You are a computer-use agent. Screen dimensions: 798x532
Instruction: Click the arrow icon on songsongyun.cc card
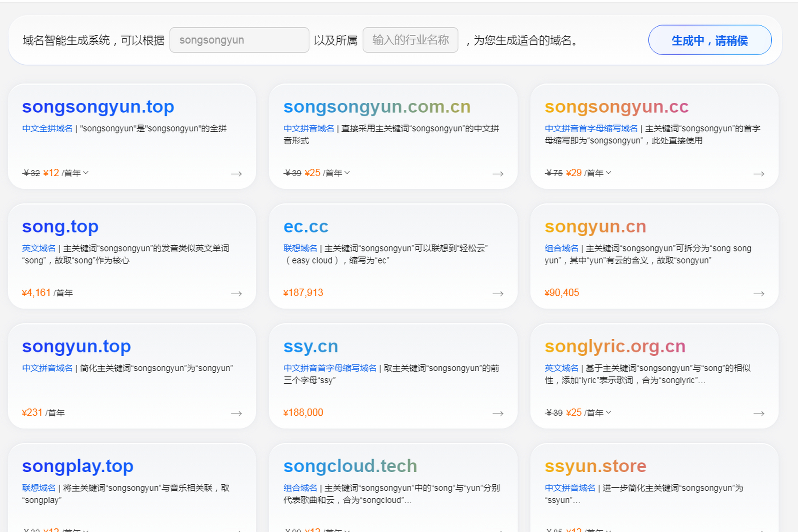tap(759, 174)
